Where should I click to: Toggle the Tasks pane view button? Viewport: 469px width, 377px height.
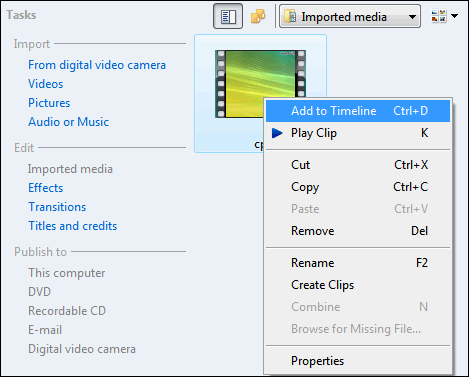point(228,16)
